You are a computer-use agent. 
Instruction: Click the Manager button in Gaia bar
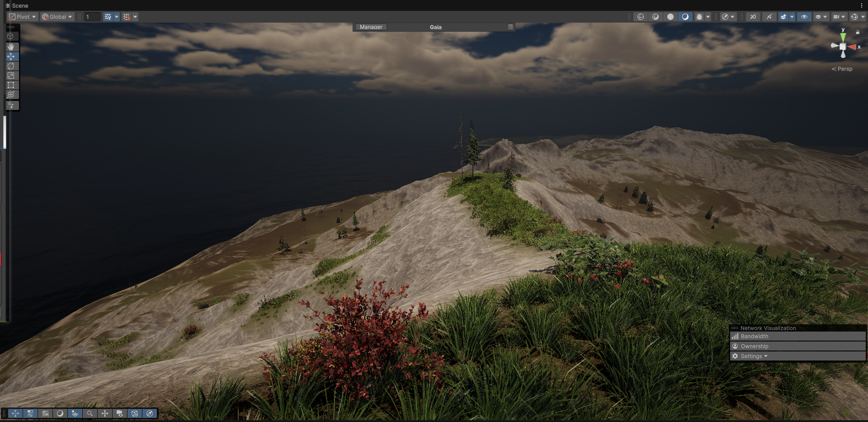(x=371, y=27)
